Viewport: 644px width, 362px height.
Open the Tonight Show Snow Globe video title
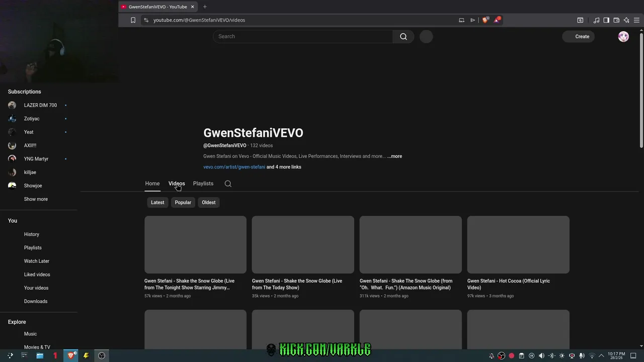click(190, 284)
